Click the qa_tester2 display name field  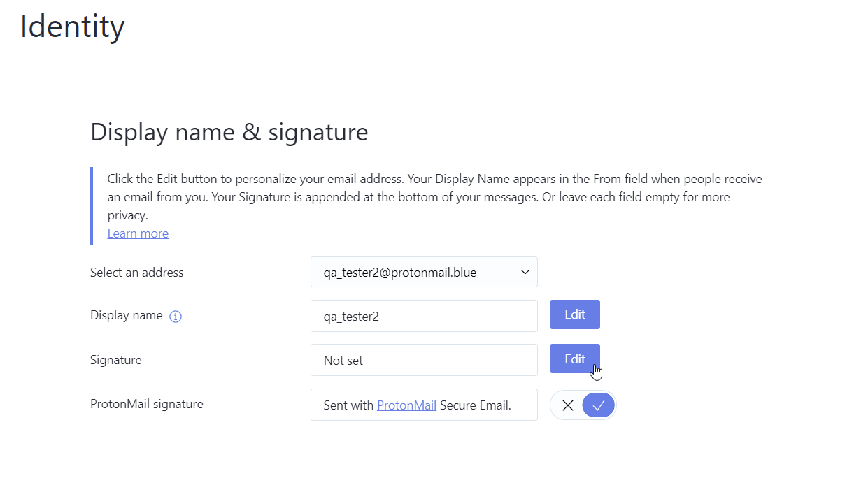point(424,316)
